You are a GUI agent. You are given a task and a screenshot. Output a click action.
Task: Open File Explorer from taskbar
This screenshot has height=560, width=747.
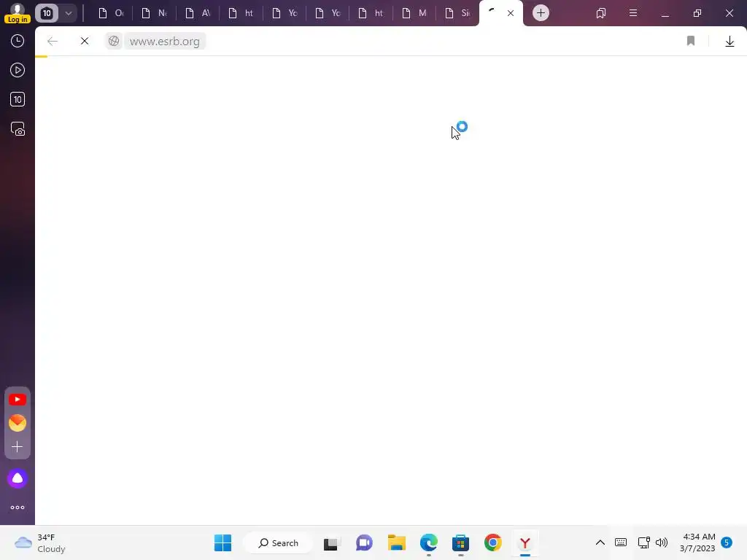pos(396,542)
